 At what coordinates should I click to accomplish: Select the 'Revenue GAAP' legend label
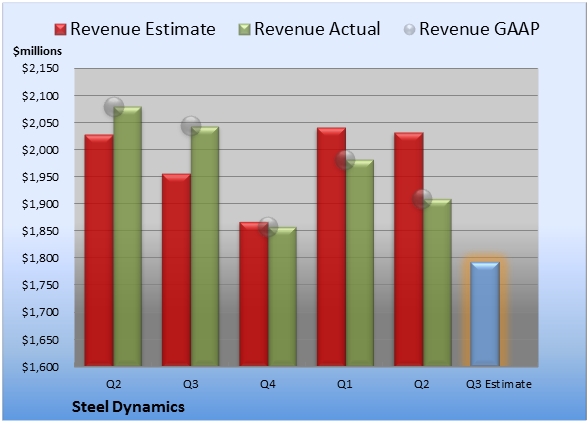pos(479,29)
